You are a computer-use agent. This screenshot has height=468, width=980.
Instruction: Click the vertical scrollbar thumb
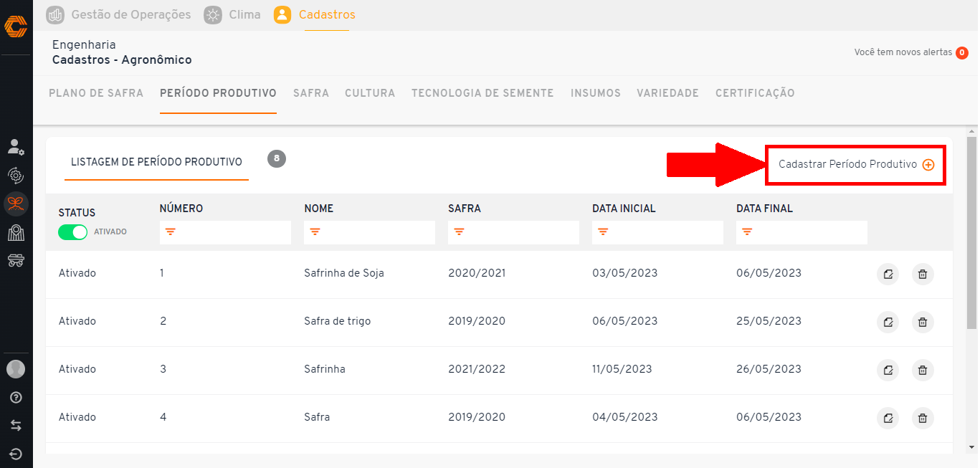(972, 233)
